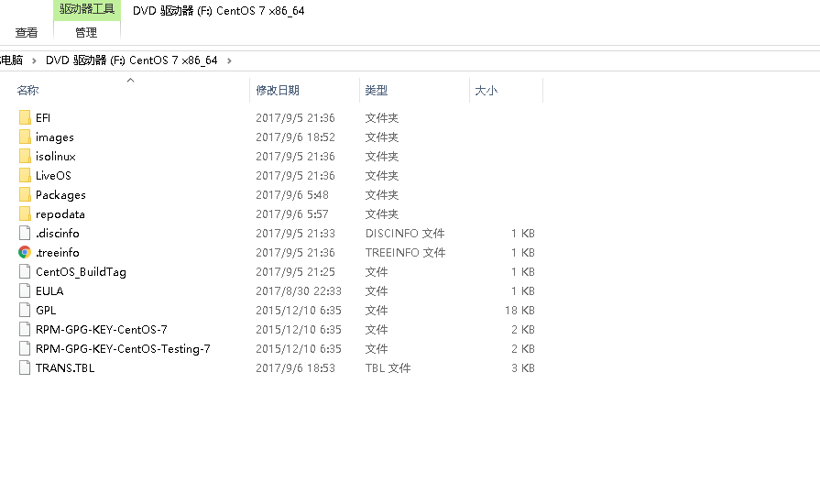Select the file name TRANS.TBL
The width and height of the screenshot is (820, 504).
click(65, 368)
